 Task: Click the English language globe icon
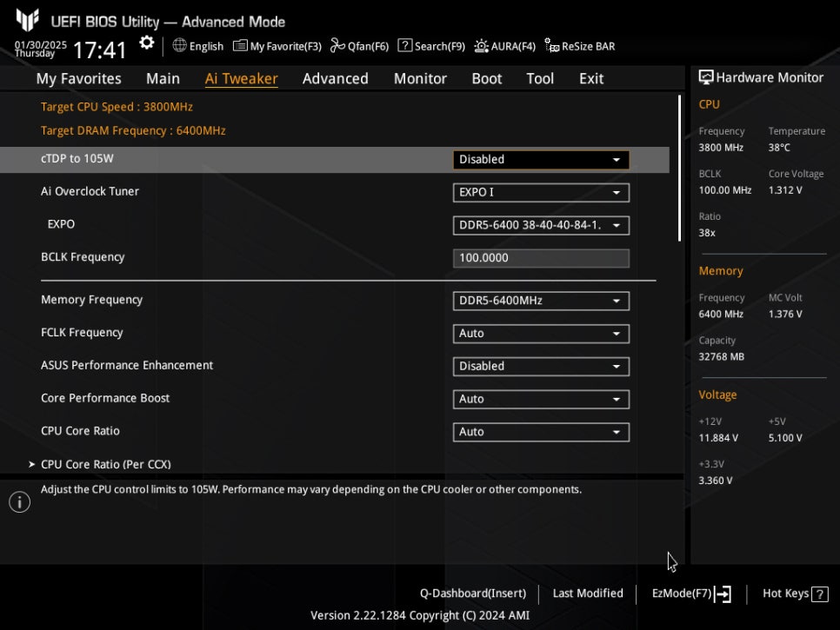[x=179, y=45]
